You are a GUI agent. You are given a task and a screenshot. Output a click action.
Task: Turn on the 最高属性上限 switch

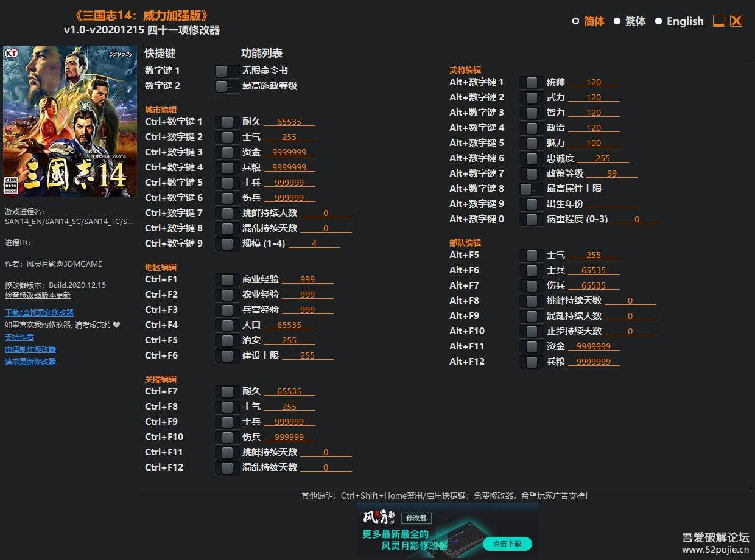tap(532, 189)
